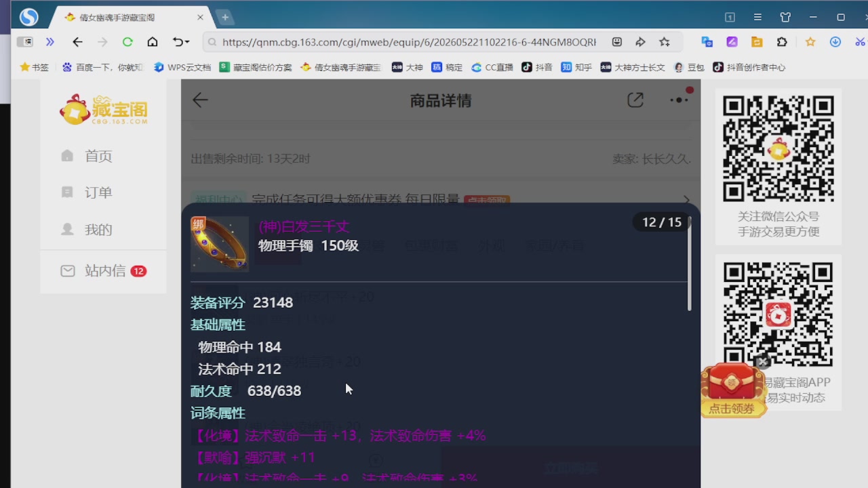Toggle the browser sidebar panel icon
868x488 pixels.
[x=25, y=42]
